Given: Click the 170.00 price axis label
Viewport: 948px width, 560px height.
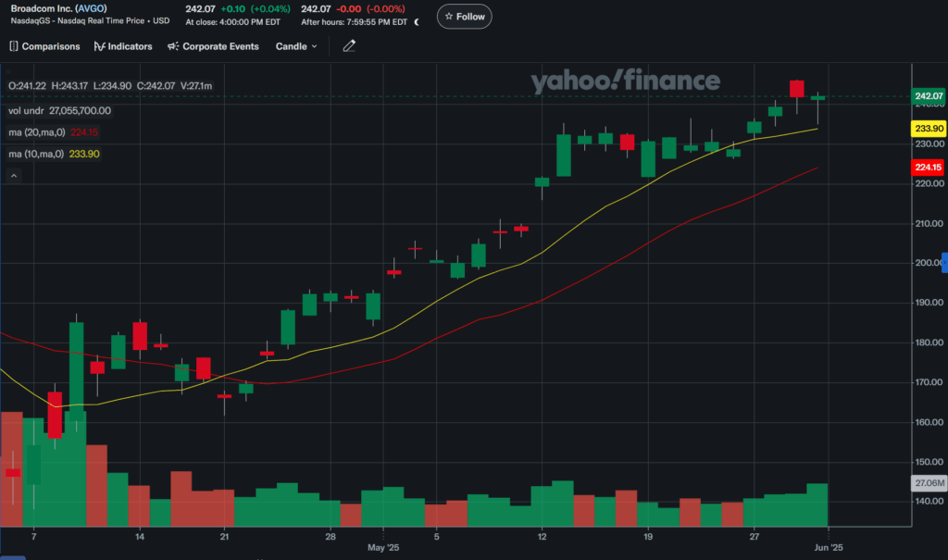Looking at the screenshot, I should [929, 383].
